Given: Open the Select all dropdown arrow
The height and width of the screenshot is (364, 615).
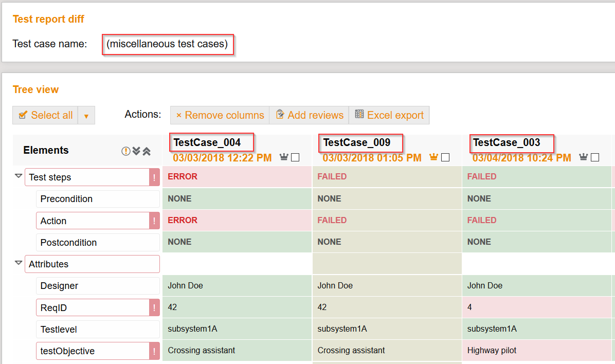Looking at the screenshot, I should click(86, 115).
